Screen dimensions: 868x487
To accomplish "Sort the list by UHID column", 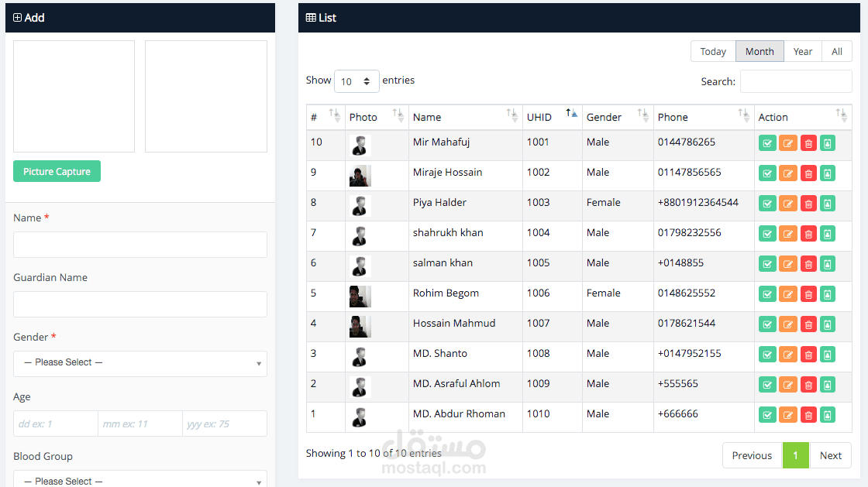I will [x=552, y=117].
